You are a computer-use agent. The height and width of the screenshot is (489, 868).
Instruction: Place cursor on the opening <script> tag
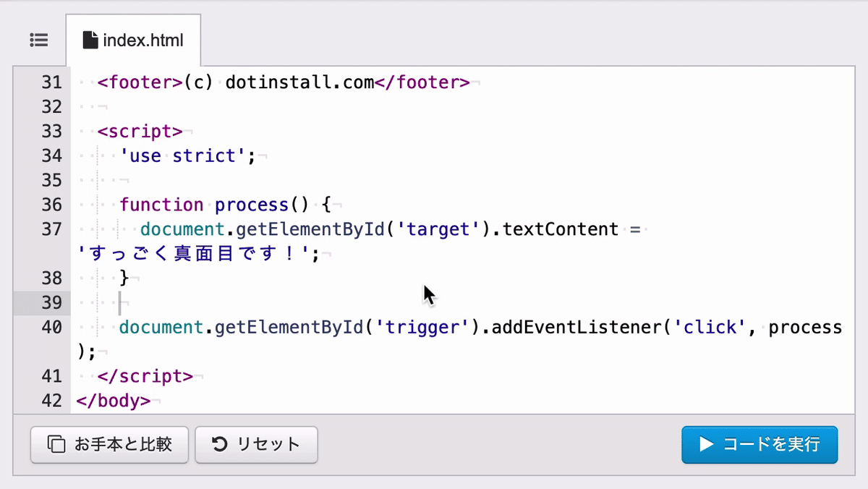pos(140,132)
